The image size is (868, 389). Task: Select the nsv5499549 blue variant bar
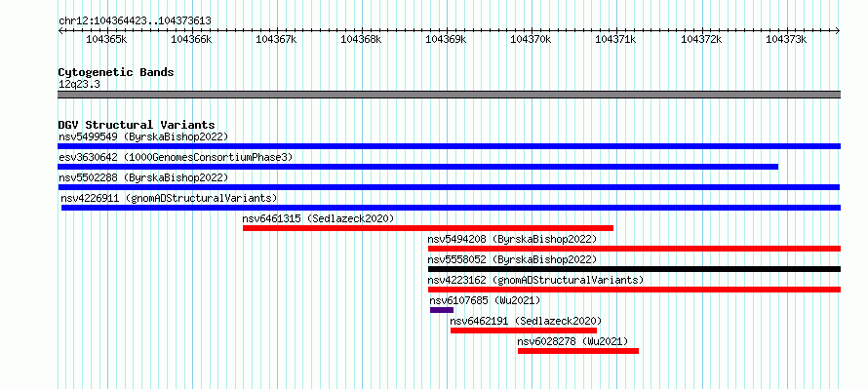[449, 146]
